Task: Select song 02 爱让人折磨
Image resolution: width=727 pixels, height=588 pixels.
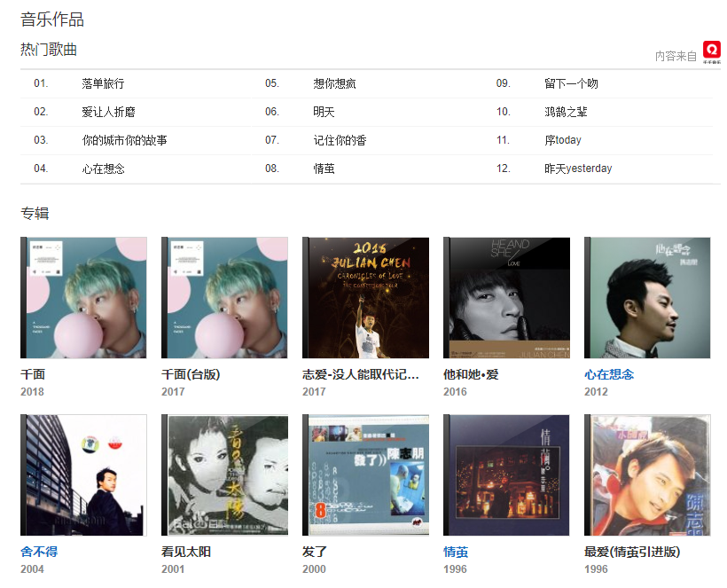Action: (x=108, y=112)
